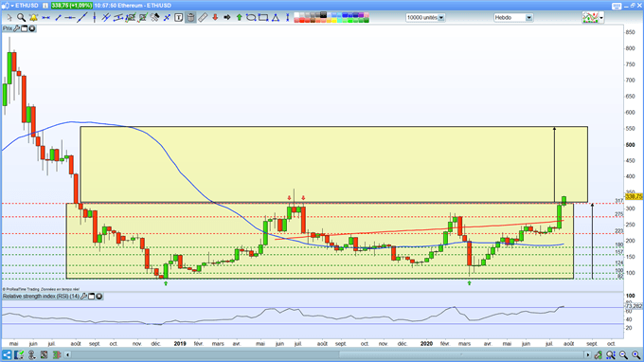Select the hammer drawing tool
Image resolution: width=644 pixels, height=362 pixels.
pos(154,18)
